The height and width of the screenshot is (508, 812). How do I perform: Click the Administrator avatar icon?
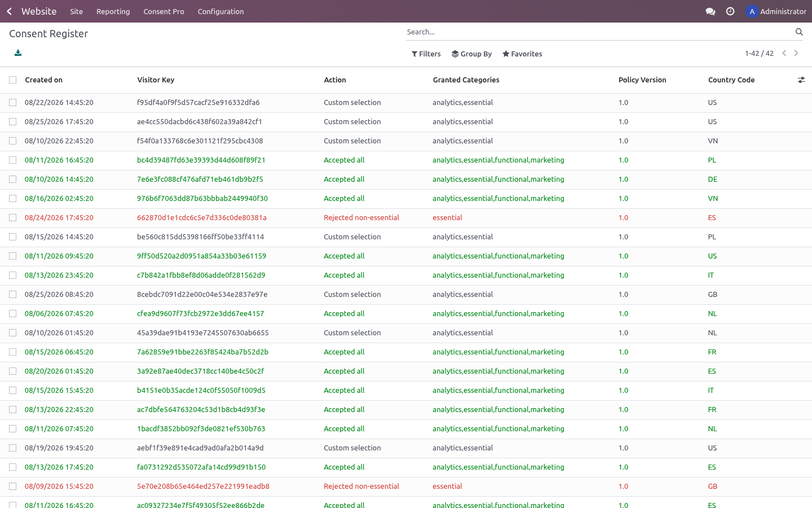pyautogui.click(x=752, y=11)
